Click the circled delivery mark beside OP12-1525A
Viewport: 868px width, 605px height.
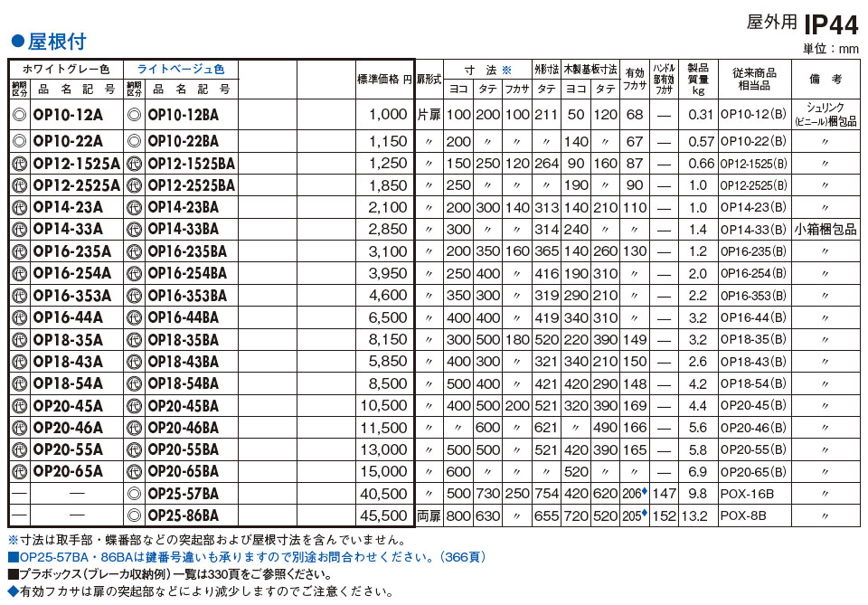[x=19, y=164]
